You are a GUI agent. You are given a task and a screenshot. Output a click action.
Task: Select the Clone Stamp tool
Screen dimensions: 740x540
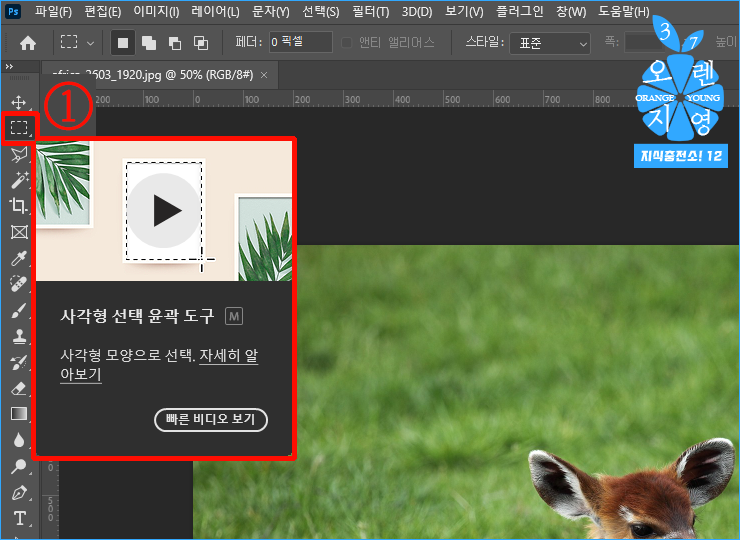pyautogui.click(x=19, y=336)
